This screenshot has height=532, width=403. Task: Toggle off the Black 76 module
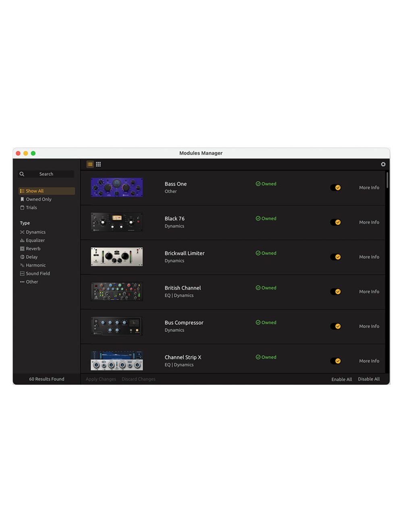336,222
